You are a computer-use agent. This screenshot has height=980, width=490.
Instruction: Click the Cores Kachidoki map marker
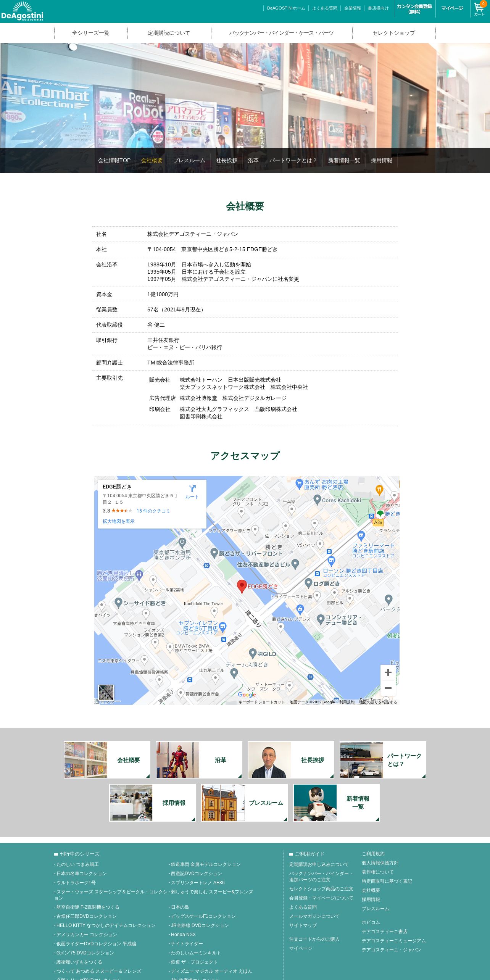click(x=317, y=500)
